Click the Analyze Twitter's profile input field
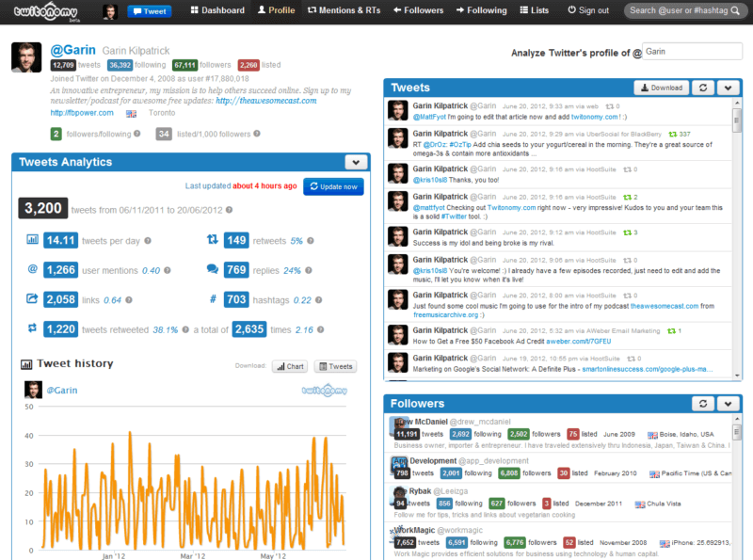Viewport: 753px width, 560px height. 692,52
